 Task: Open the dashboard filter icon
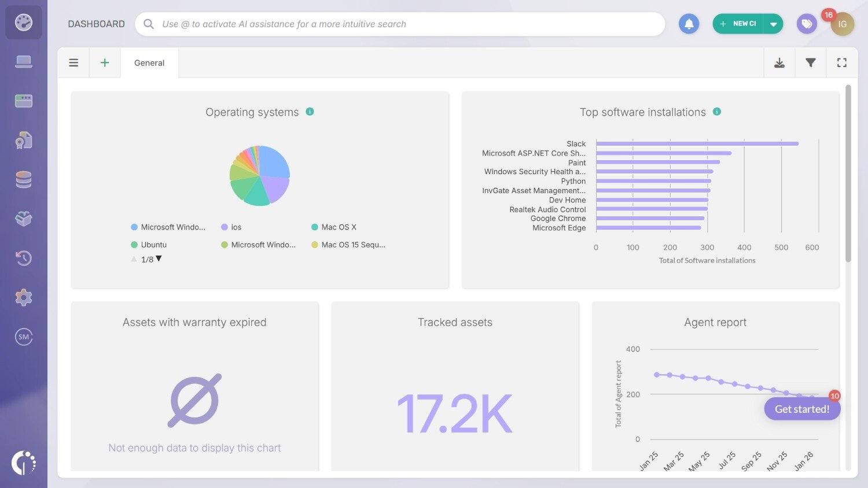point(811,62)
